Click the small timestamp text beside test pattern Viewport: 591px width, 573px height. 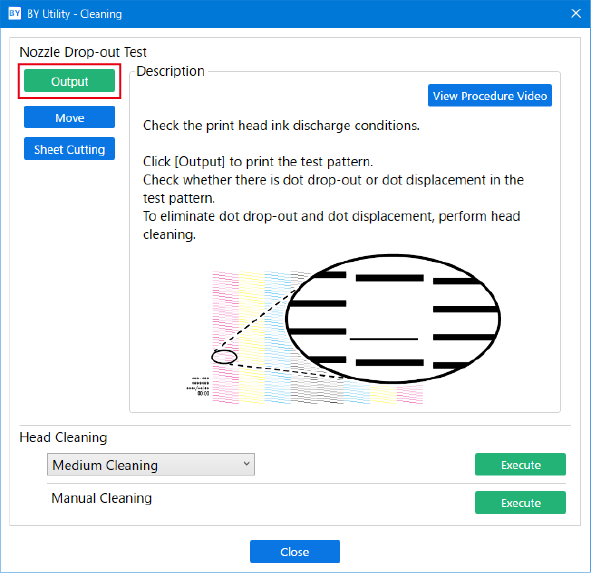(x=198, y=386)
